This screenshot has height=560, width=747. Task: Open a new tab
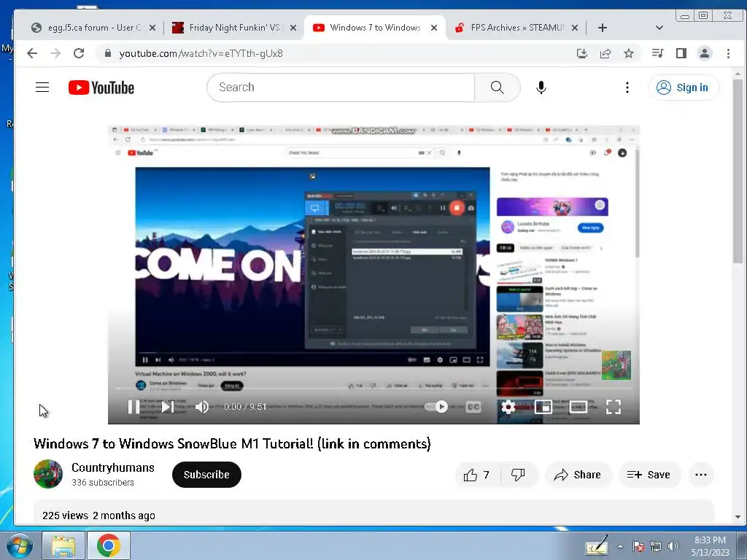coord(602,28)
